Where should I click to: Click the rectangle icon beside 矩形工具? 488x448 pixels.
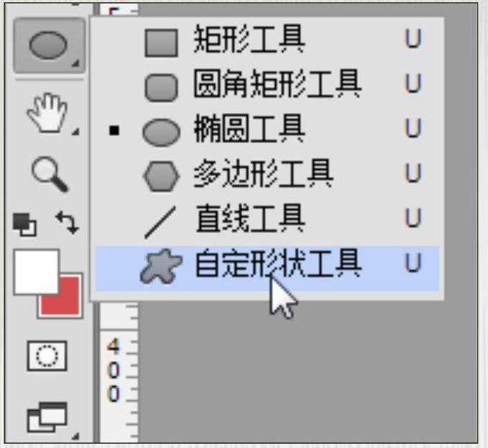(x=161, y=43)
